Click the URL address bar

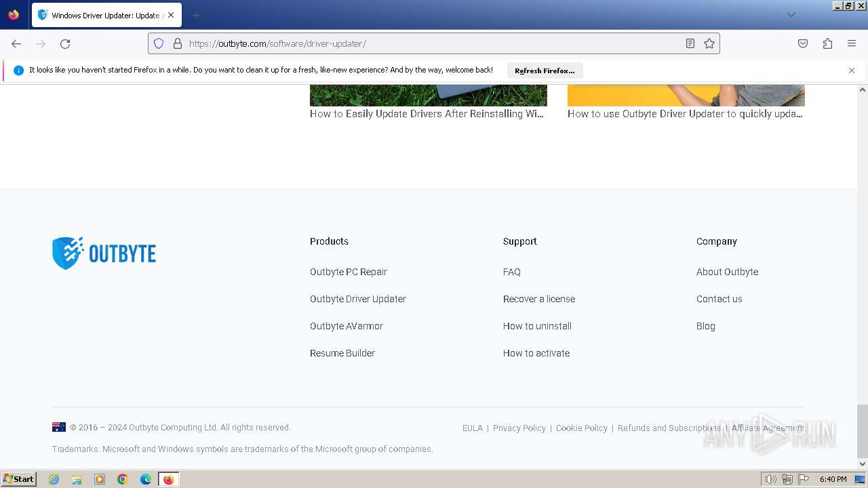point(434,43)
